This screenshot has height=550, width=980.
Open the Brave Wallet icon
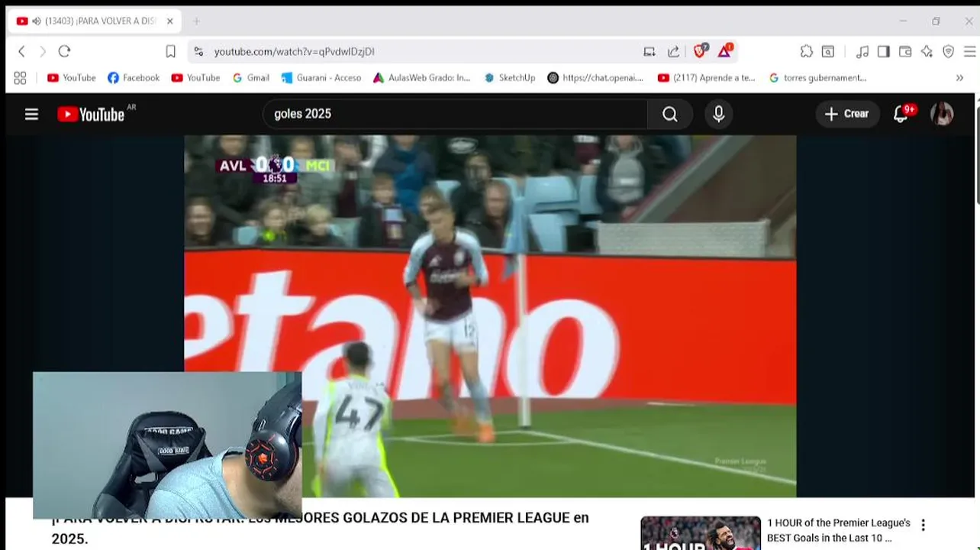pyautogui.click(x=905, y=51)
